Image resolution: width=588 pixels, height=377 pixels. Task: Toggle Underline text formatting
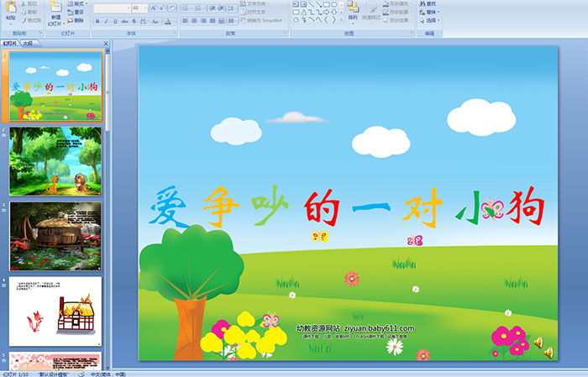click(x=115, y=21)
